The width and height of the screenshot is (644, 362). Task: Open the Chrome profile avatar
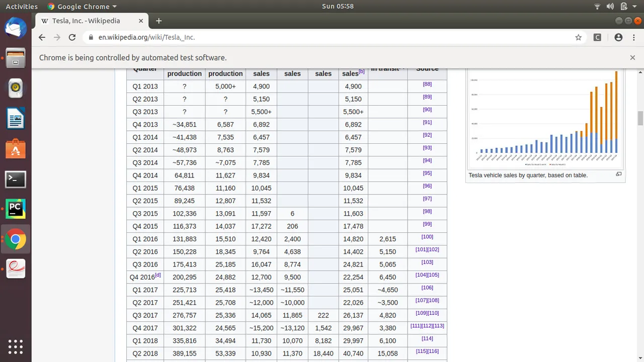(x=618, y=37)
